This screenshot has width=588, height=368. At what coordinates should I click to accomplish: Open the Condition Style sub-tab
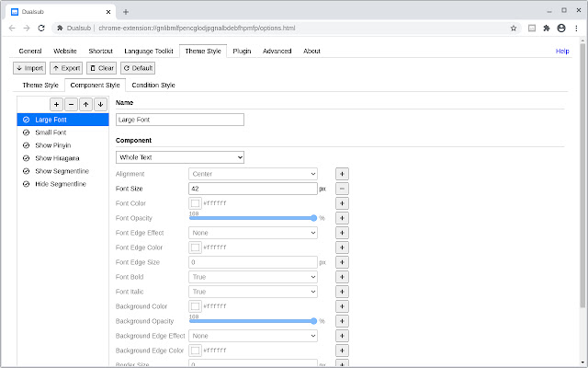coord(153,86)
